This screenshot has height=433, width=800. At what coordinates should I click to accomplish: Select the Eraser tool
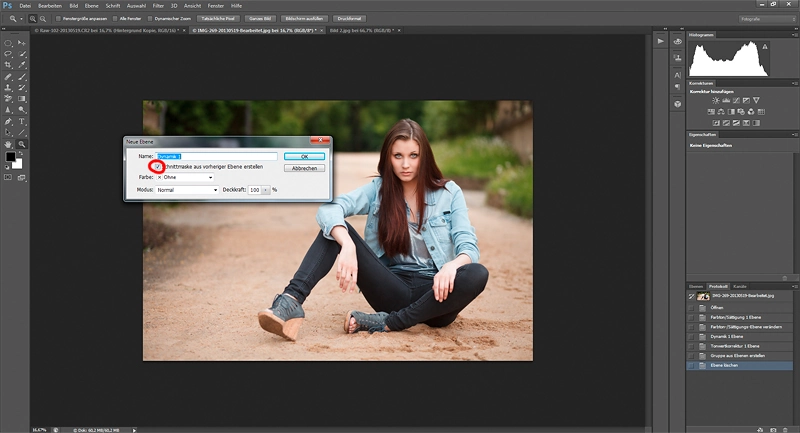[8, 99]
